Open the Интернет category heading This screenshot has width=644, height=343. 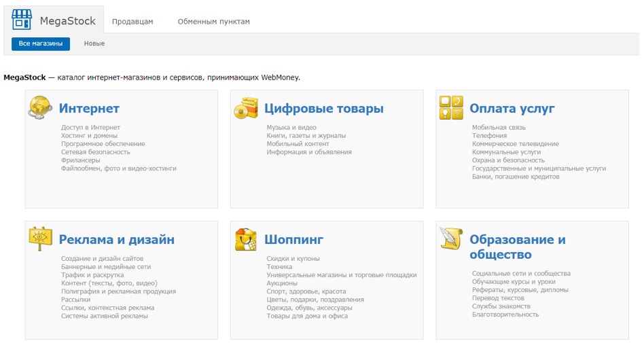pyautogui.click(x=89, y=108)
